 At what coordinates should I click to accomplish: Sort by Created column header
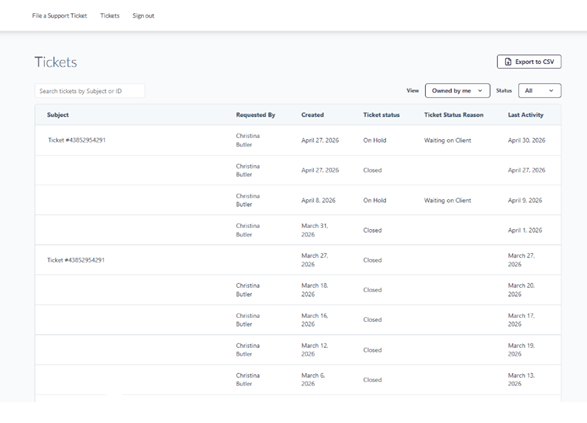[313, 115]
